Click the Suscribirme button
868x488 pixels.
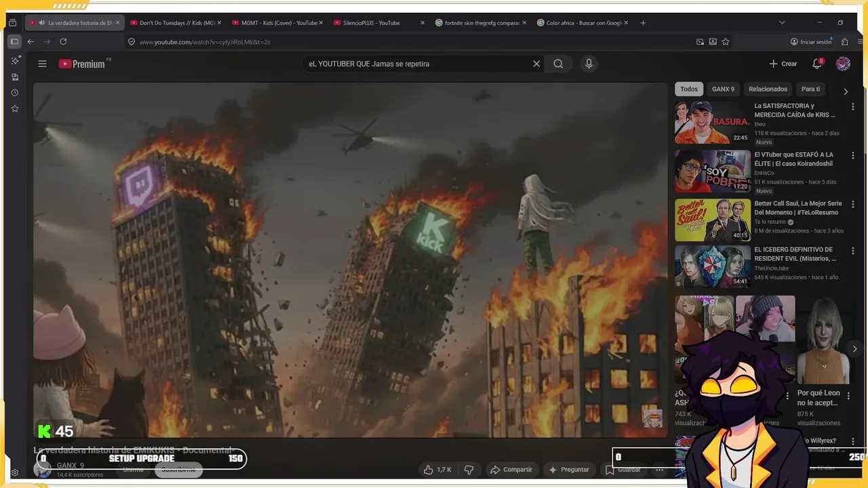(178, 469)
